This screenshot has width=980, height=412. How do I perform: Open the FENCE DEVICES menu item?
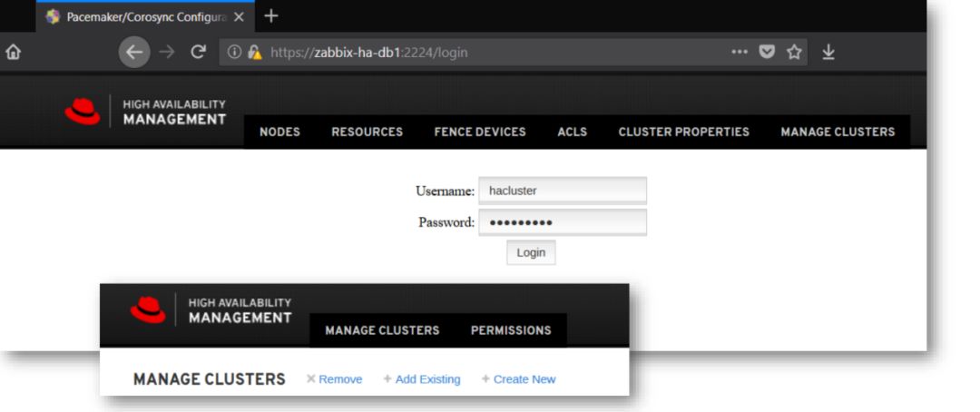pos(480,132)
